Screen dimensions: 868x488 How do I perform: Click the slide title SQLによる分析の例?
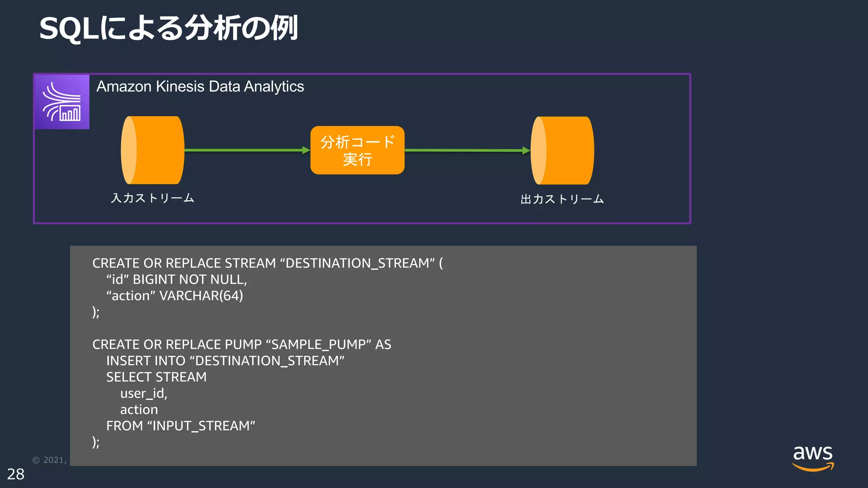[169, 28]
